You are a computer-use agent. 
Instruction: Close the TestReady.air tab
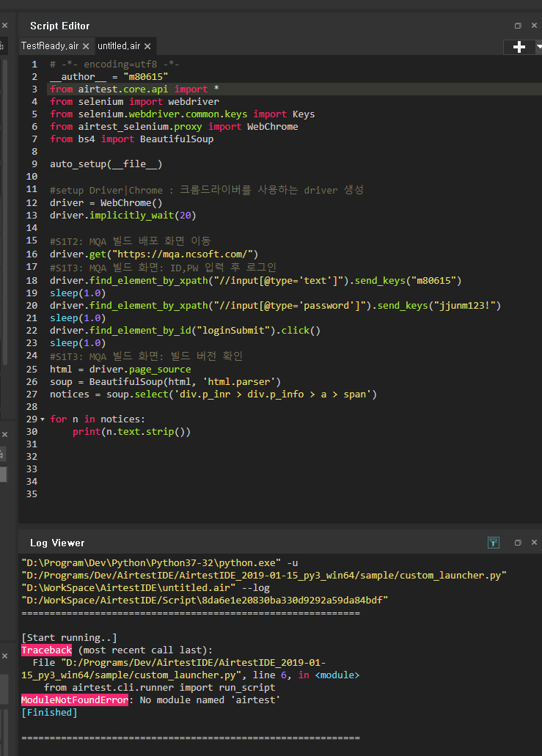[86, 46]
